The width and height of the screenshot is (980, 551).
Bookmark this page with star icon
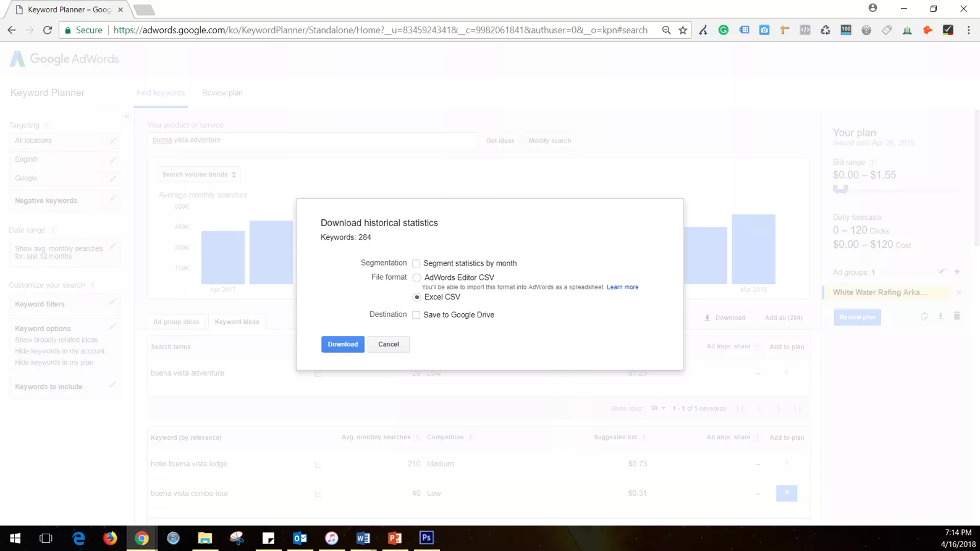(683, 30)
